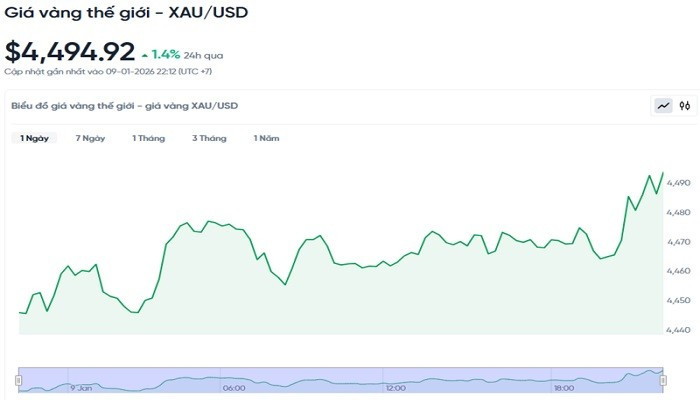Select the 3 Tháng time range
The height and width of the screenshot is (400, 700).
coord(209,138)
